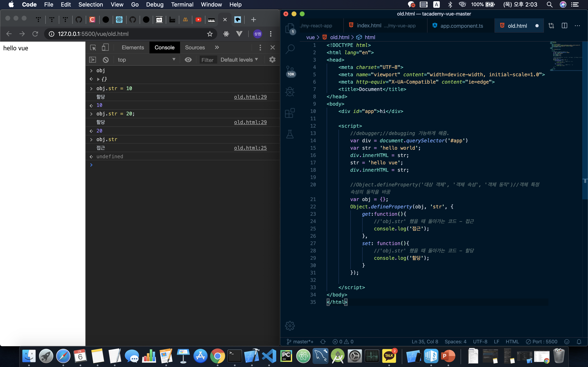
Task: Click DevTools inspect element picker icon
Action: (x=93, y=47)
